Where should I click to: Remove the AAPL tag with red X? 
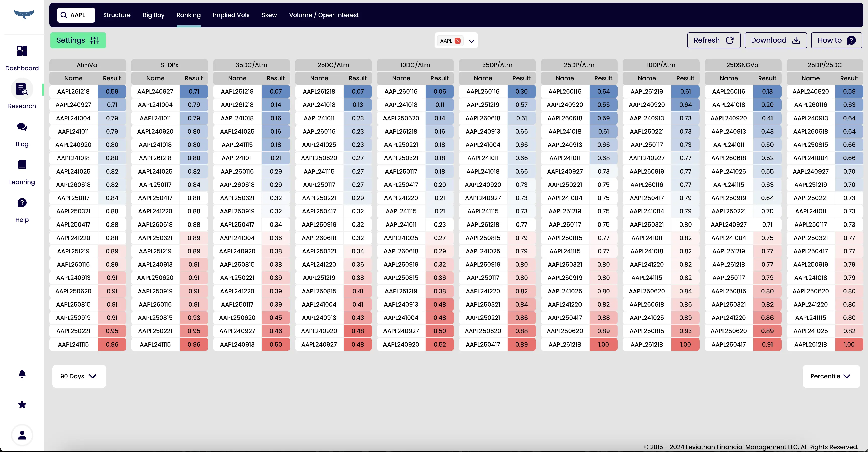point(458,41)
